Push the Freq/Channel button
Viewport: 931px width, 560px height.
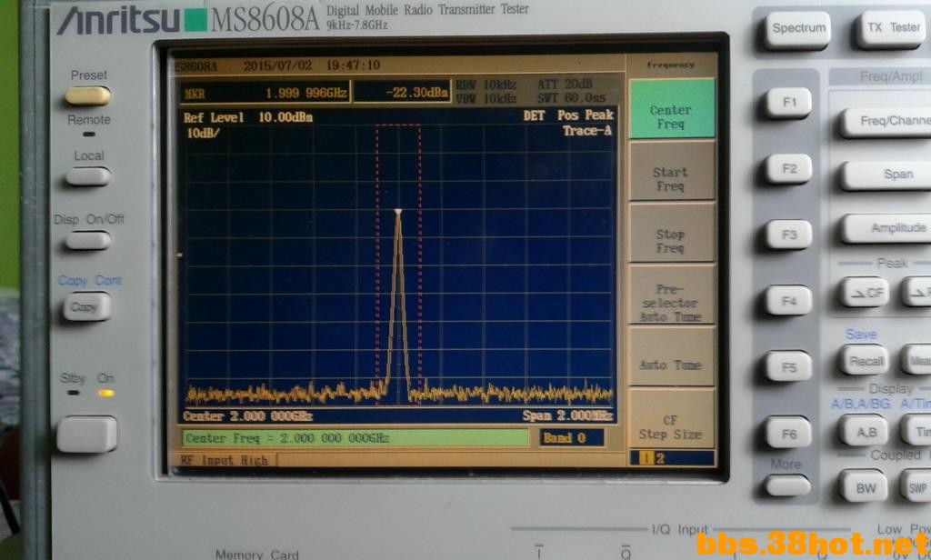click(887, 122)
